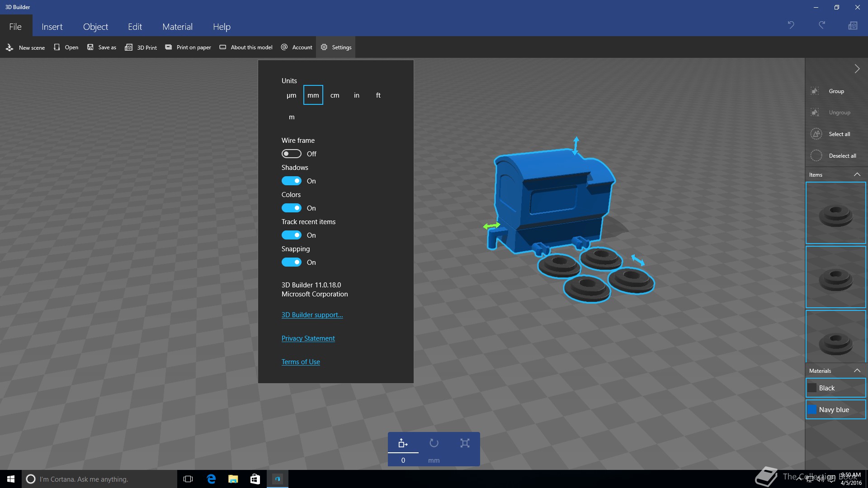Select m units option
Screen dimensions: 868x488
pos(292,117)
